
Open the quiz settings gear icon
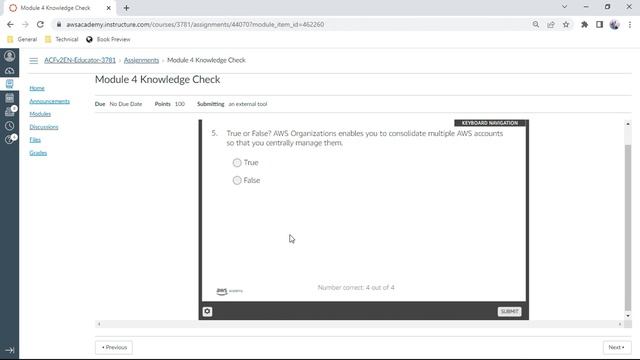coord(207,311)
